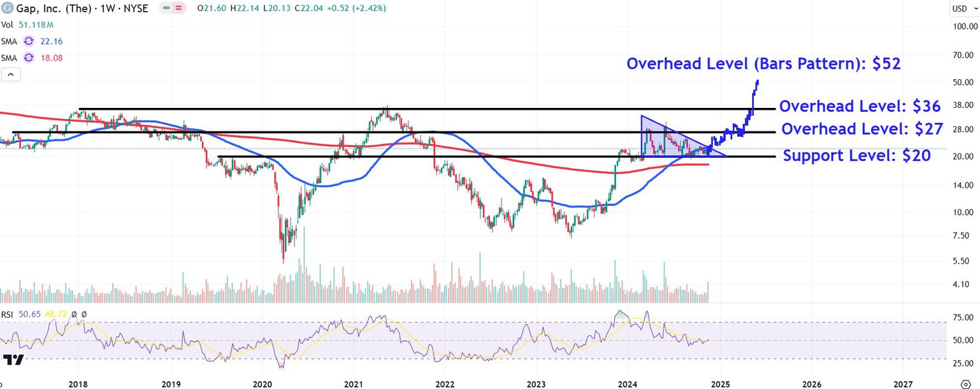Click the pink approximate-equals data icon
The width and height of the screenshot is (980, 389).
click(179, 8)
